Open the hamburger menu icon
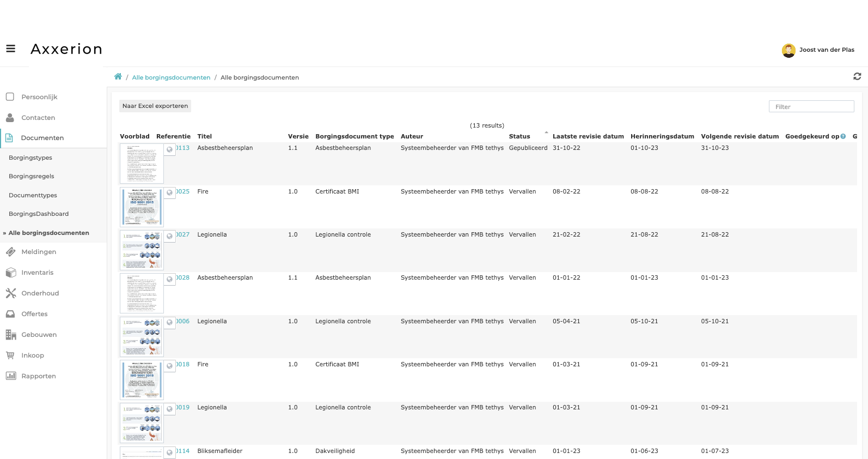Viewport: 868px width, 459px height. [10, 49]
